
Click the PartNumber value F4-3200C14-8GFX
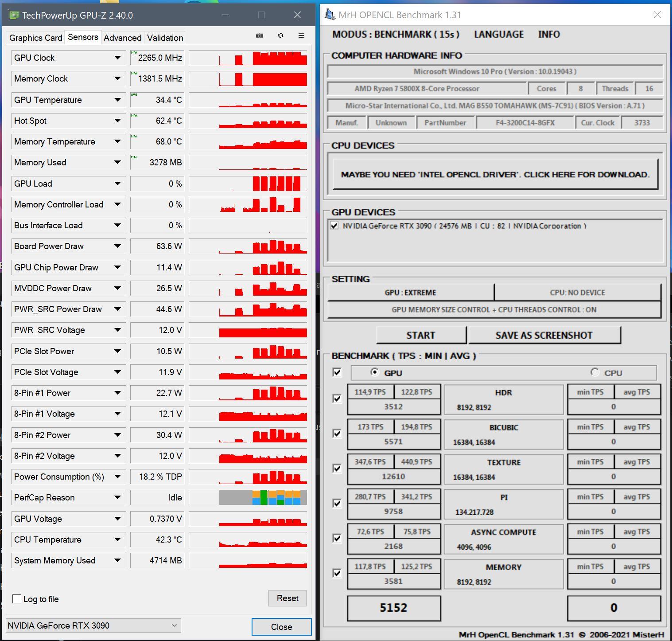(525, 123)
